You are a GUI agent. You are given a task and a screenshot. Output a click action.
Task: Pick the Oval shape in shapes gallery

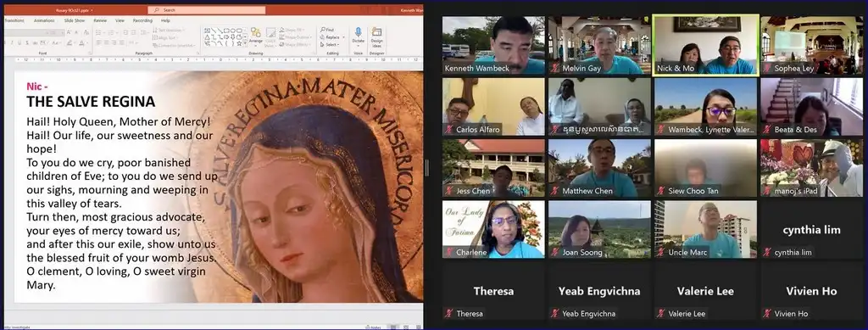pos(233,31)
